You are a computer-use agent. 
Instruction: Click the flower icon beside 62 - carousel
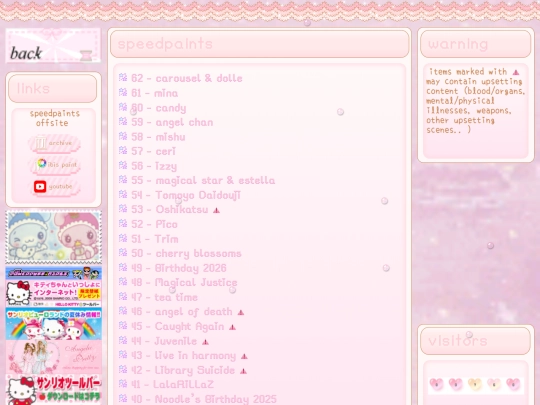coord(123,77)
